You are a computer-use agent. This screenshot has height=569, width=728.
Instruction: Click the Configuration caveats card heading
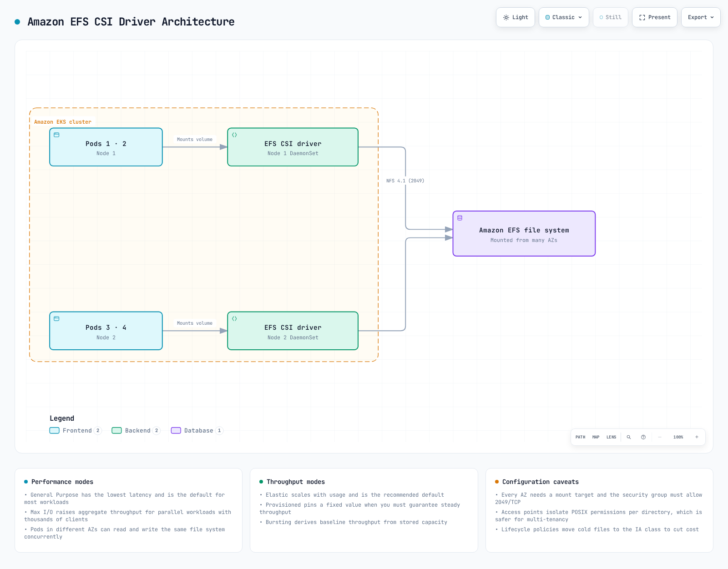pos(541,482)
